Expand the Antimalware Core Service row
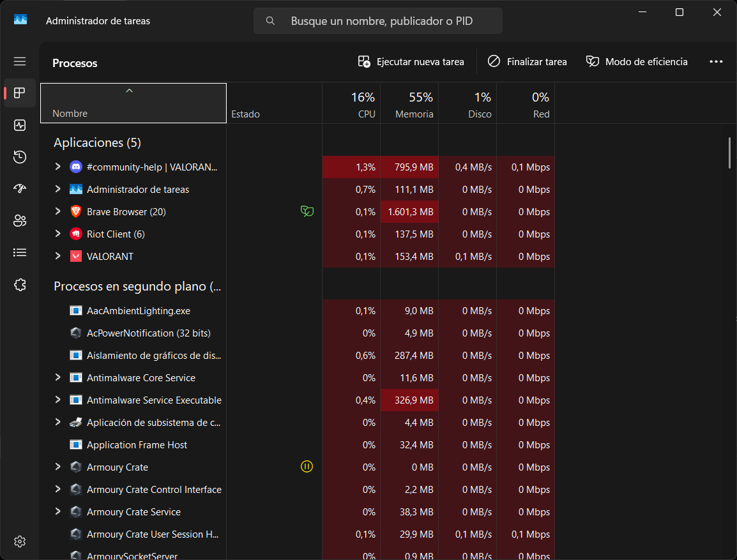The height and width of the screenshot is (560, 737). pyautogui.click(x=58, y=377)
